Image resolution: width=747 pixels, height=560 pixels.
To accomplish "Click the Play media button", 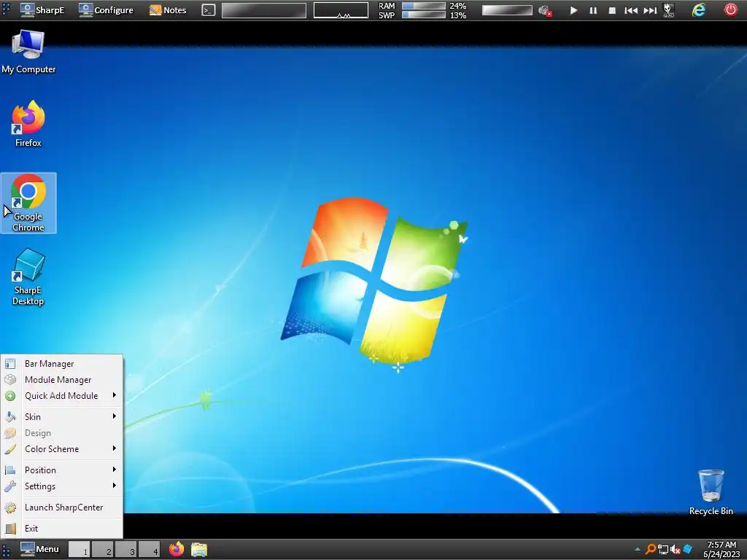I will pos(573,10).
